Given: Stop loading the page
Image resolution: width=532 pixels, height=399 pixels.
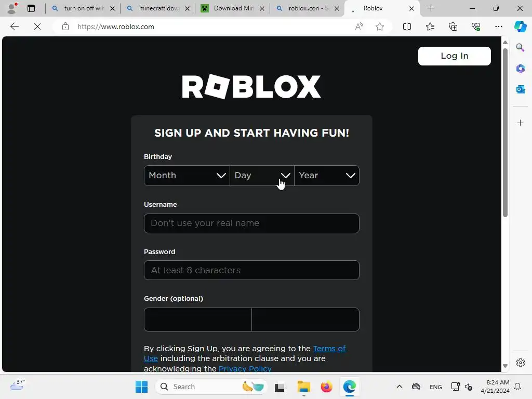Looking at the screenshot, I should (x=37, y=26).
